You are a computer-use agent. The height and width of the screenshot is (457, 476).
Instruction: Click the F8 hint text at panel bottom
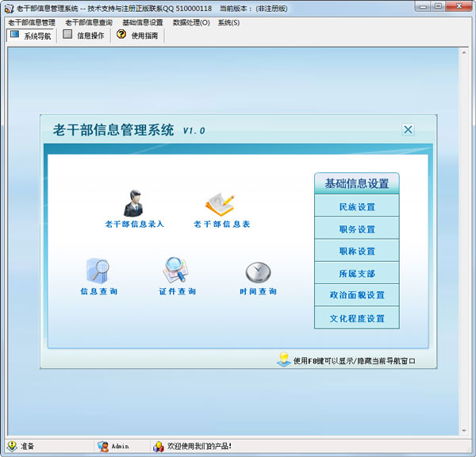354,361
